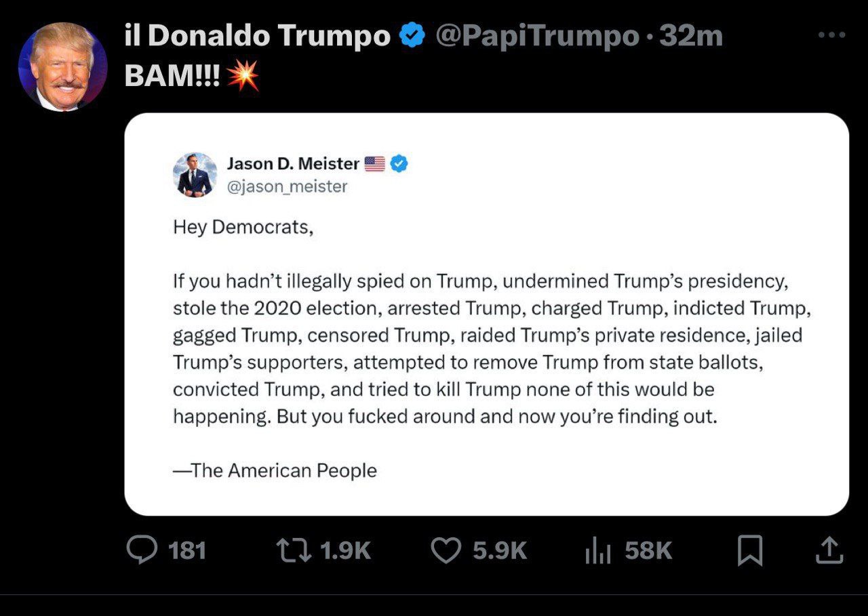868x616 pixels.
Task: Click the 5.9K likes count
Action: 500,550
